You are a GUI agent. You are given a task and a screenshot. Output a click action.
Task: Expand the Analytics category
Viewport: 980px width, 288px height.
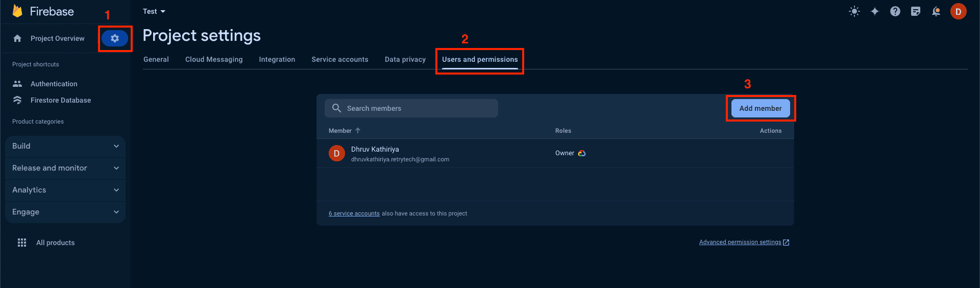click(65, 190)
